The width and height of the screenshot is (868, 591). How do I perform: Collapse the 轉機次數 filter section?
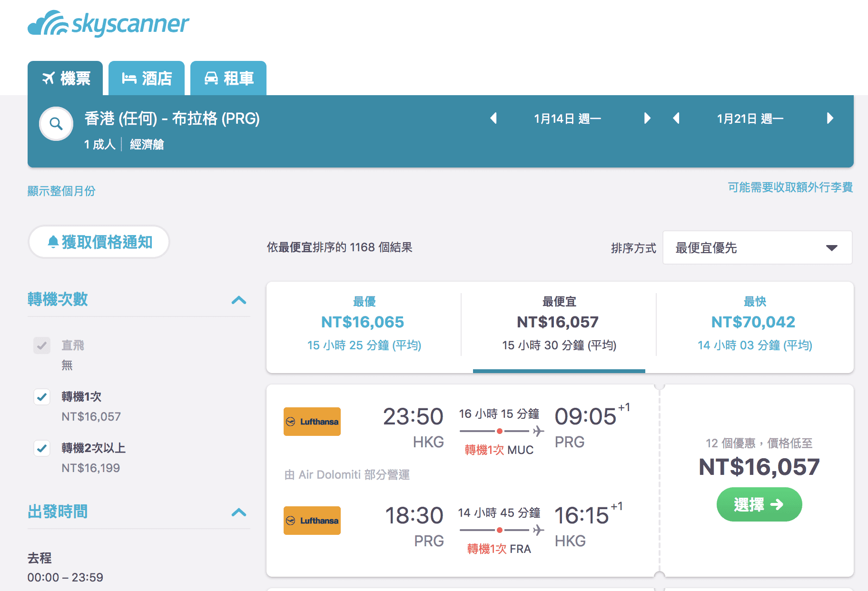(x=239, y=300)
